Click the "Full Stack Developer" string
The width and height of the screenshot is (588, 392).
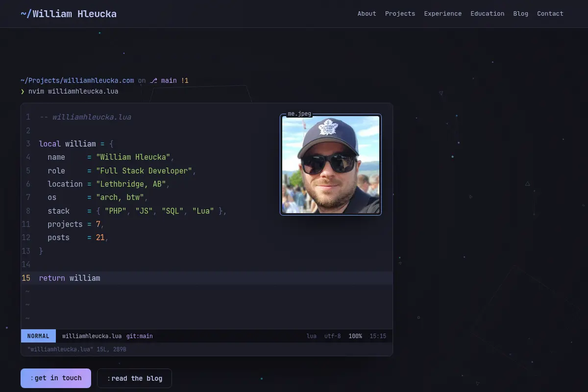pos(144,171)
